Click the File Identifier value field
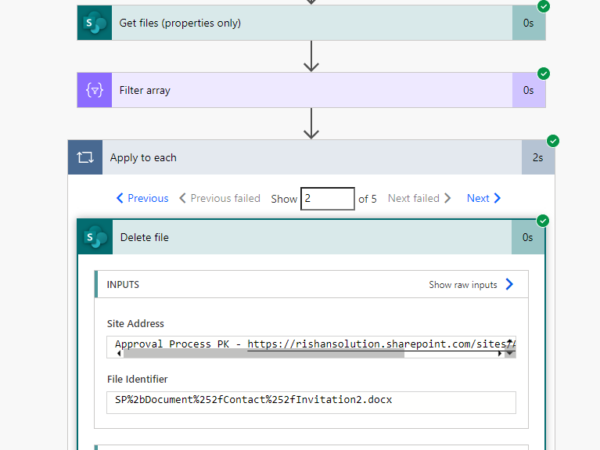This screenshot has height=450, width=600. pos(310,401)
